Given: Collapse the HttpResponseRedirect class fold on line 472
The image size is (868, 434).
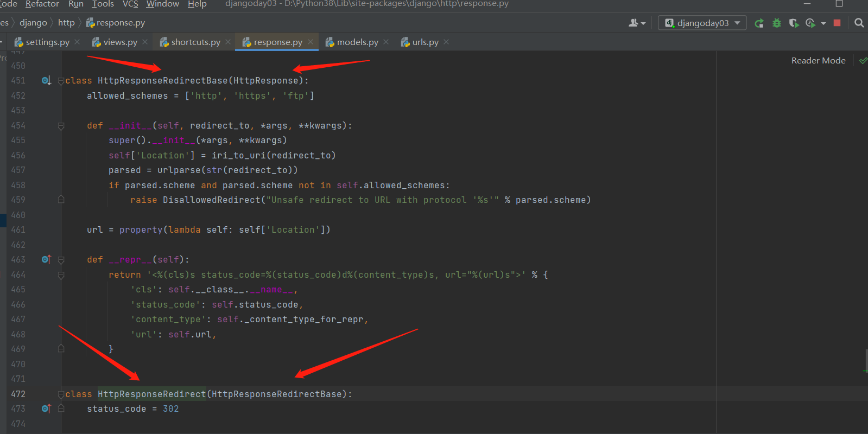Looking at the screenshot, I should point(61,394).
